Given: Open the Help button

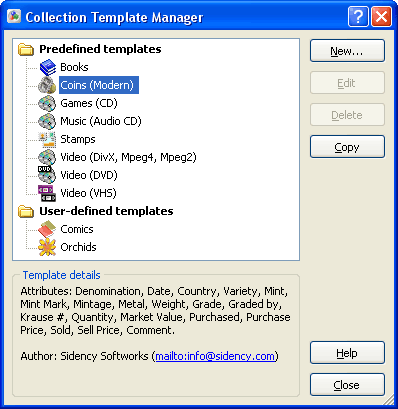Looking at the screenshot, I should pyautogui.click(x=347, y=353).
